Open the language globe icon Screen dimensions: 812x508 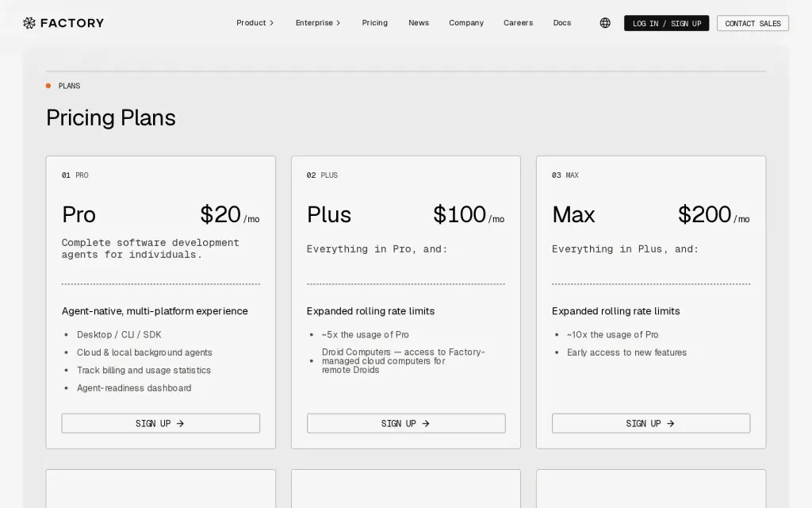click(x=605, y=23)
